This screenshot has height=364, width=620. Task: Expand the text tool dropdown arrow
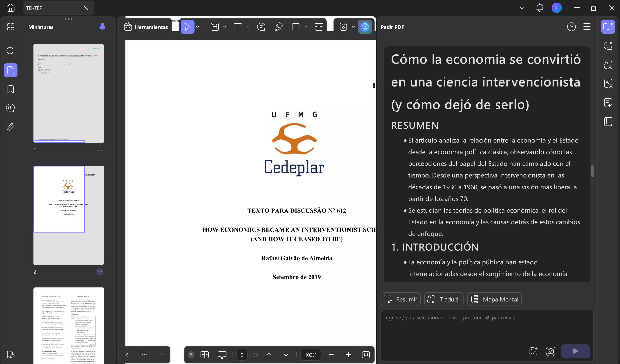point(248,27)
